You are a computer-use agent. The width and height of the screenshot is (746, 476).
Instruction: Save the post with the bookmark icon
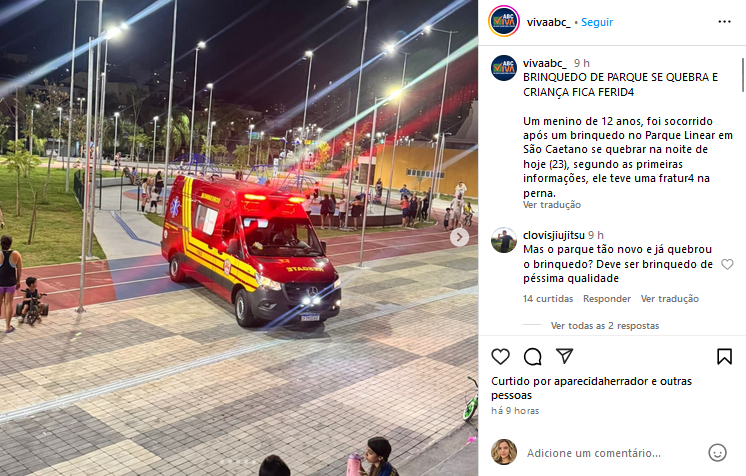pyautogui.click(x=724, y=357)
